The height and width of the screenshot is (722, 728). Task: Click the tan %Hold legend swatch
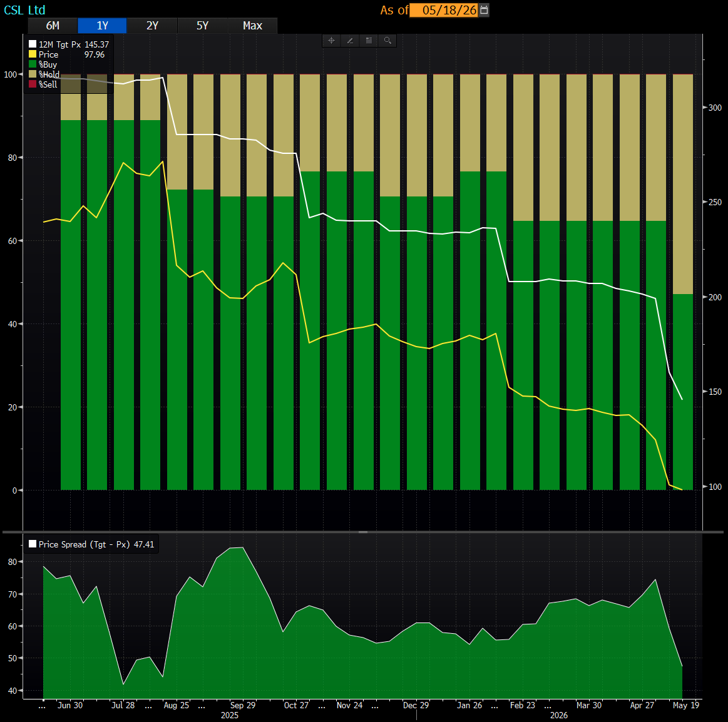(33, 74)
